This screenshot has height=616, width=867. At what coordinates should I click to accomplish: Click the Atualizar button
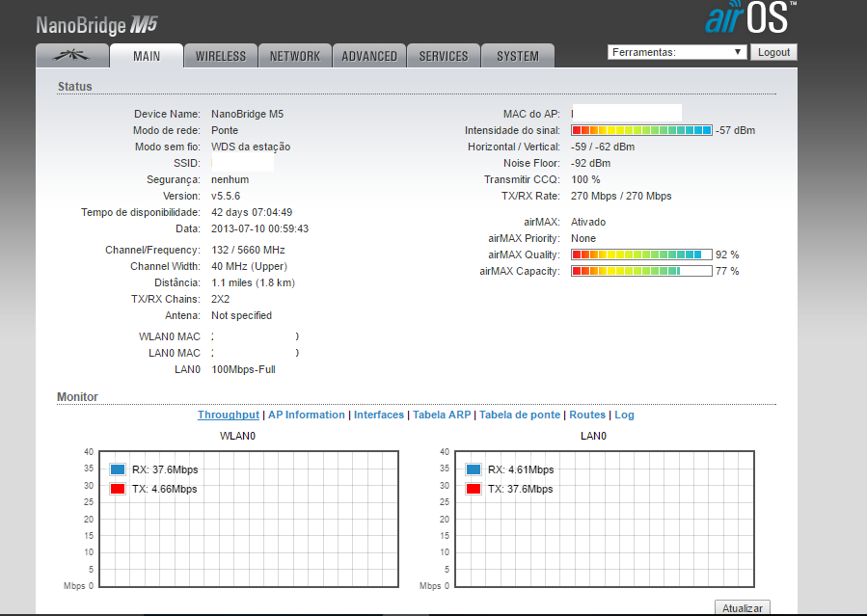tap(742, 607)
